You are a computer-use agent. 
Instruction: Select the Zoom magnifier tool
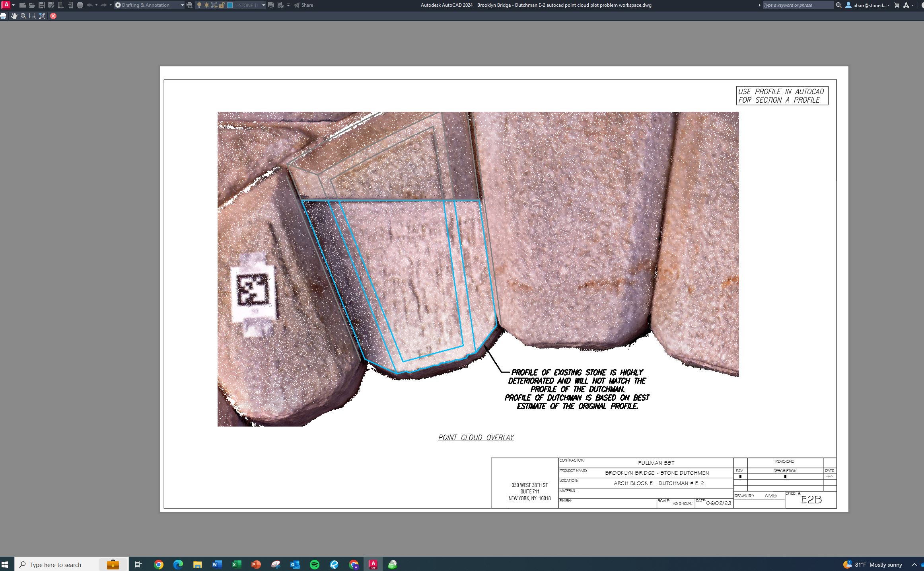pyautogui.click(x=23, y=16)
